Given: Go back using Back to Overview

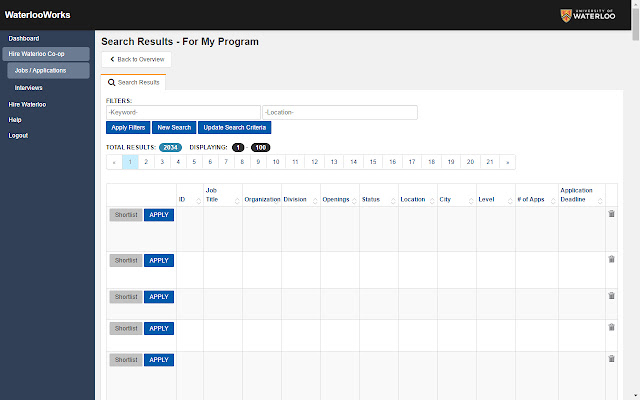Looking at the screenshot, I should [x=136, y=60].
